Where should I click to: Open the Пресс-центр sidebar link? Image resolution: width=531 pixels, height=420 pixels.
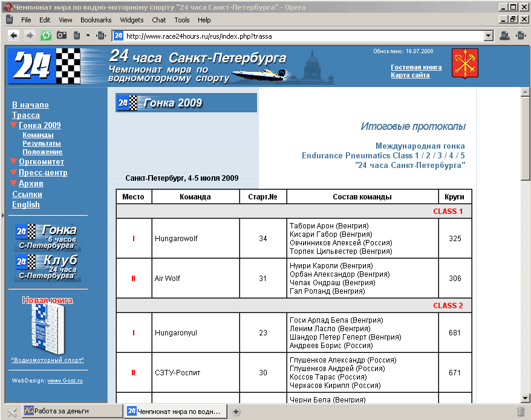click(43, 173)
